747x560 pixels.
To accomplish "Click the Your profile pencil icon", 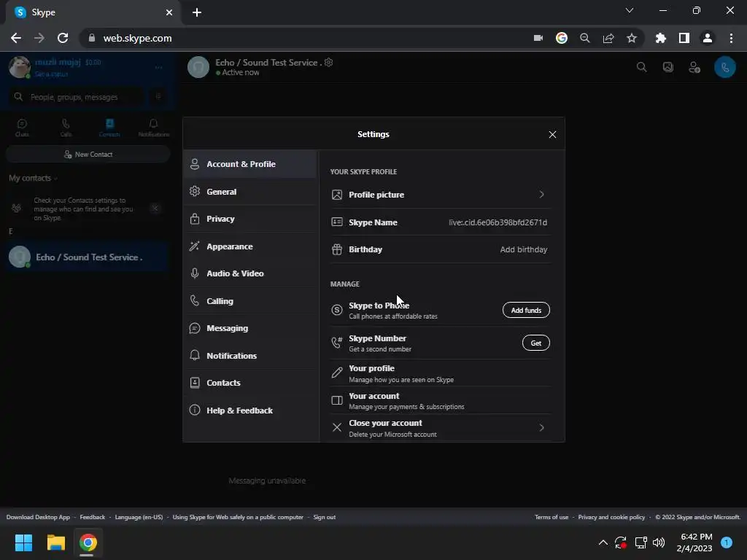I will click(337, 373).
